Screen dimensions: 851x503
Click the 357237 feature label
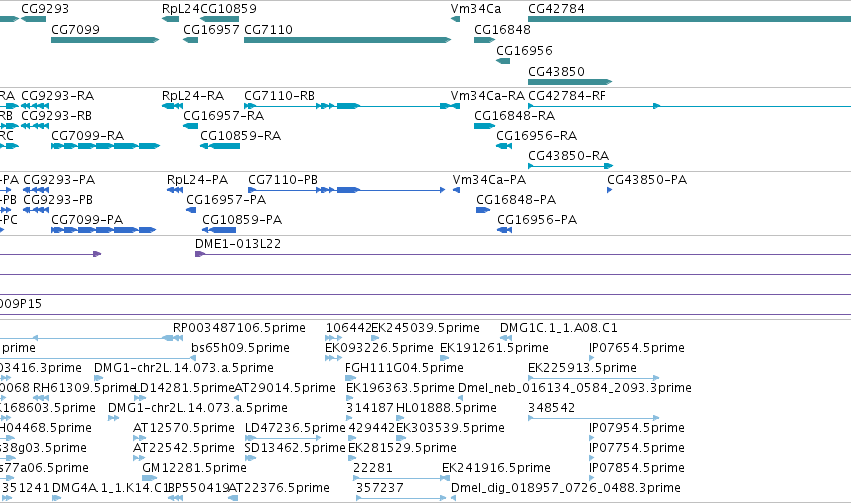380,488
